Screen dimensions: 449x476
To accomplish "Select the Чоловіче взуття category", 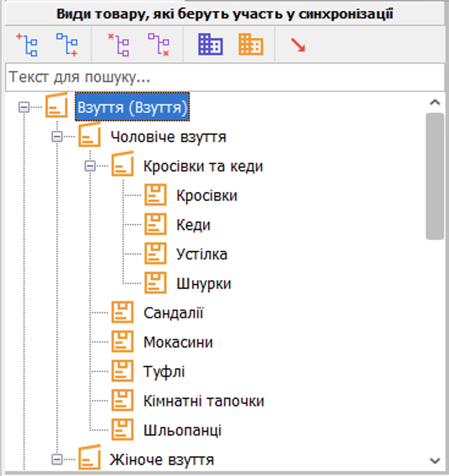I will pos(168,136).
